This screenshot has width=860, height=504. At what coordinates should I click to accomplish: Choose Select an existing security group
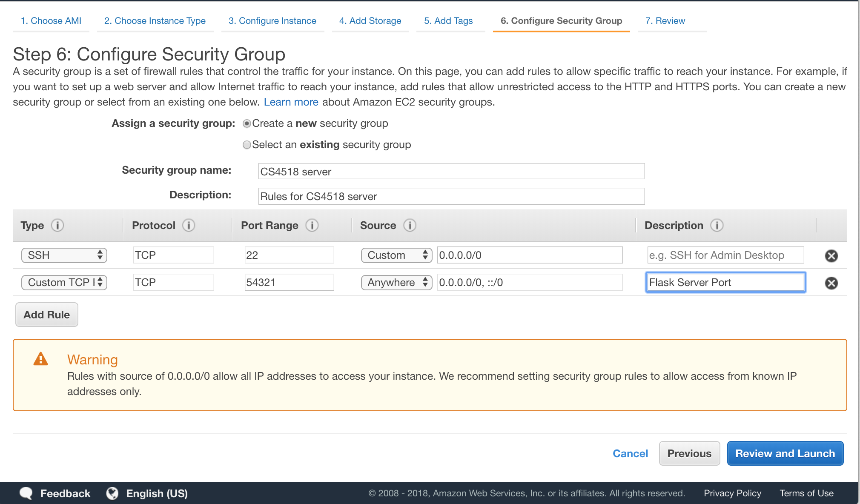click(247, 145)
